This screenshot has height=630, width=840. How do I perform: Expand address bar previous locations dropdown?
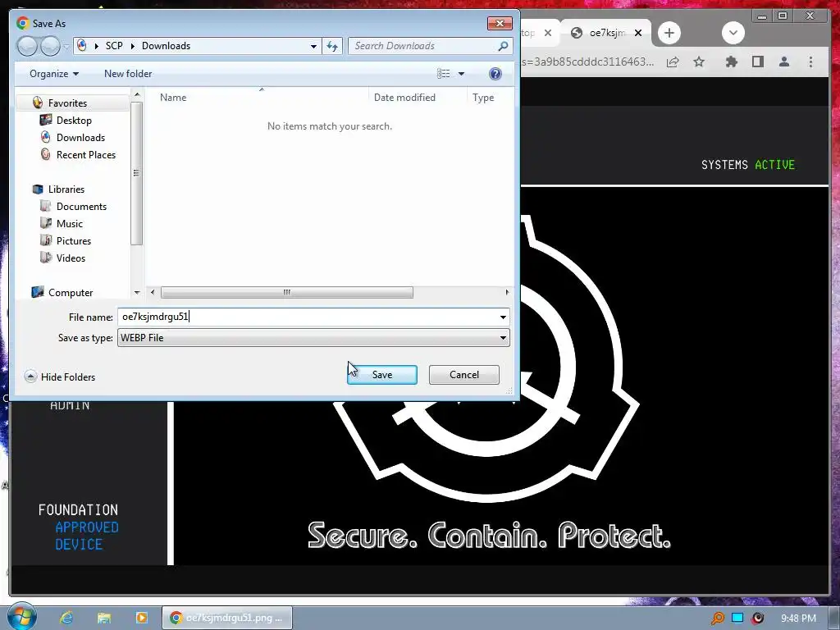pyautogui.click(x=314, y=46)
